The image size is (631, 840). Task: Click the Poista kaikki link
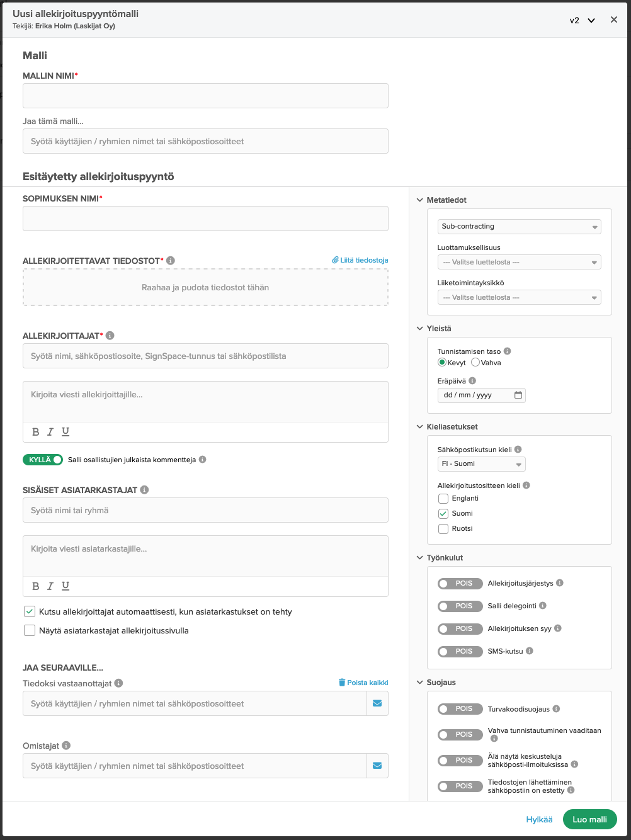click(363, 683)
